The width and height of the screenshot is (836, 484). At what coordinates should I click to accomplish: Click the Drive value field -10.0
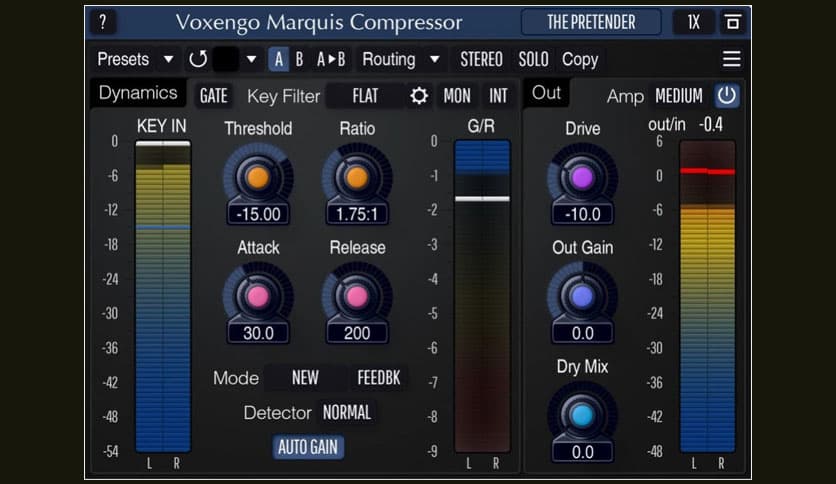(x=582, y=214)
